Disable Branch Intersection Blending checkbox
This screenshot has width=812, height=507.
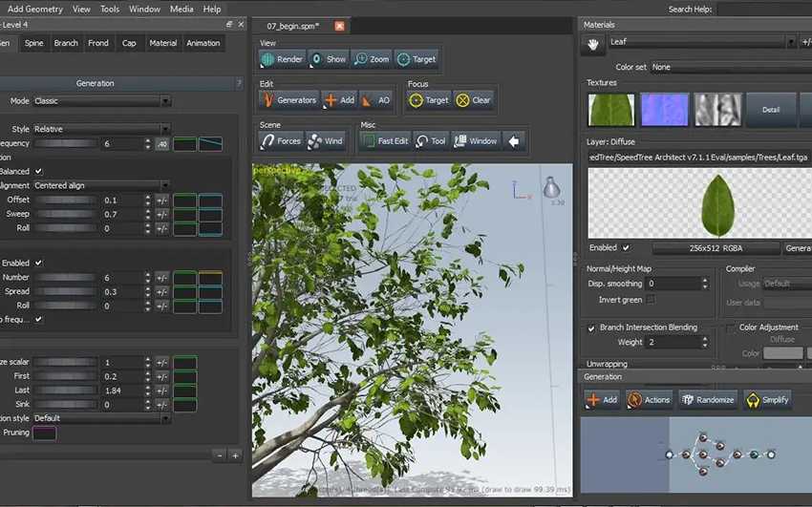(591, 328)
